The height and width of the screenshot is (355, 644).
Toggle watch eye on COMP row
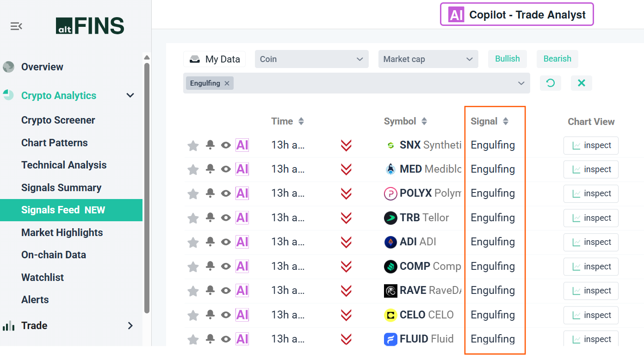[226, 266]
